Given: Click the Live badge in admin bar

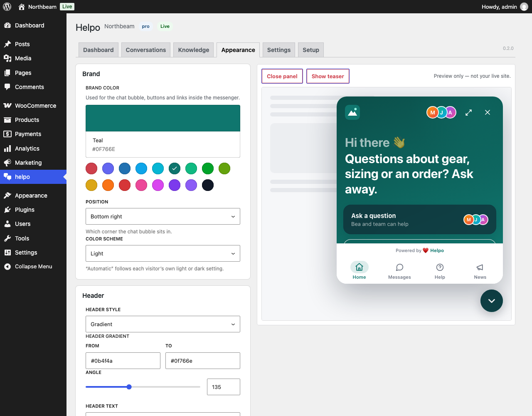Looking at the screenshot, I should click(67, 7).
